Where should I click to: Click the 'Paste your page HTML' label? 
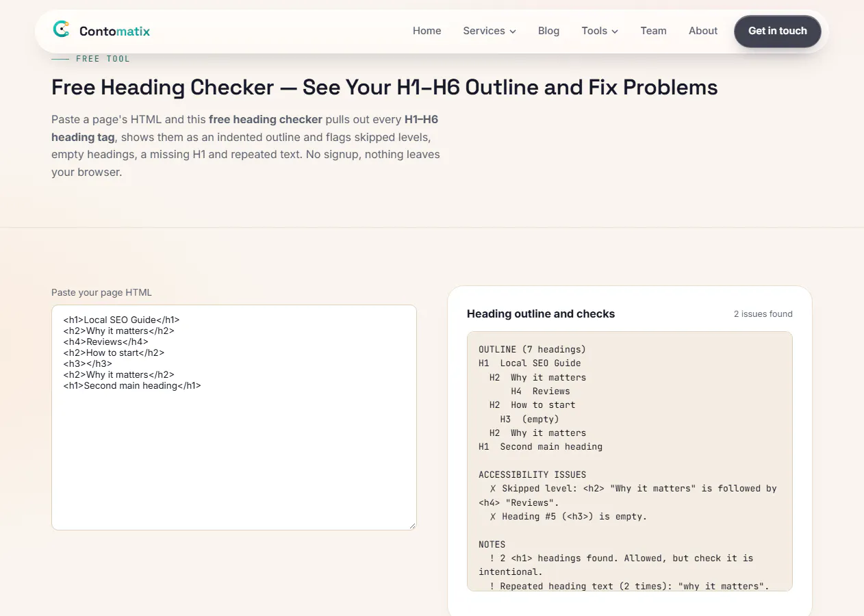(x=102, y=292)
